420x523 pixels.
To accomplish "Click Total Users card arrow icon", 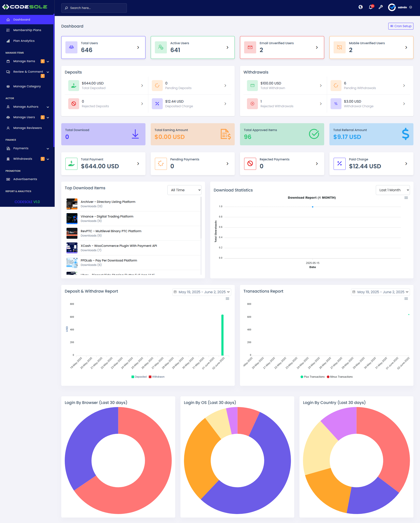I will coord(138,47).
